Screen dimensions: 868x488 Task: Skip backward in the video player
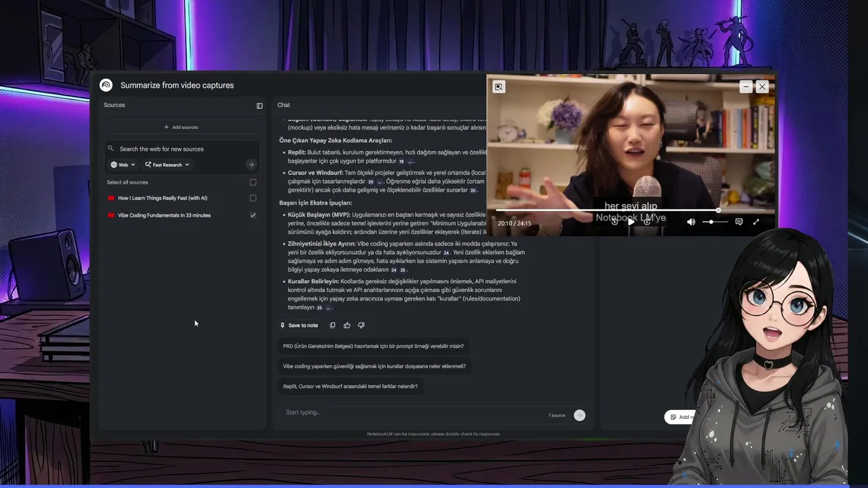pos(614,222)
